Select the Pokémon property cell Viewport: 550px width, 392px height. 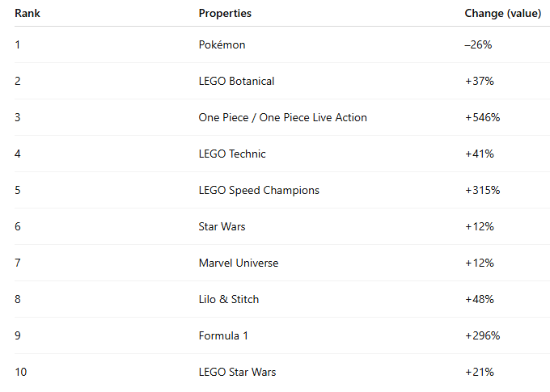click(x=222, y=44)
